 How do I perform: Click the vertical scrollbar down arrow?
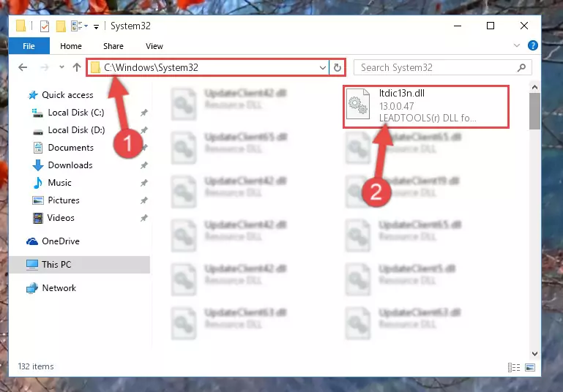[x=534, y=354]
